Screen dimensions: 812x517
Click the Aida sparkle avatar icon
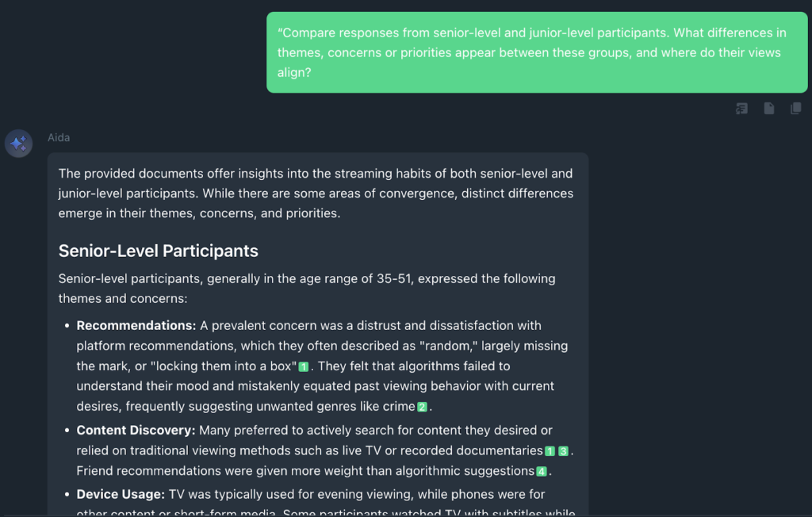pos(18,144)
